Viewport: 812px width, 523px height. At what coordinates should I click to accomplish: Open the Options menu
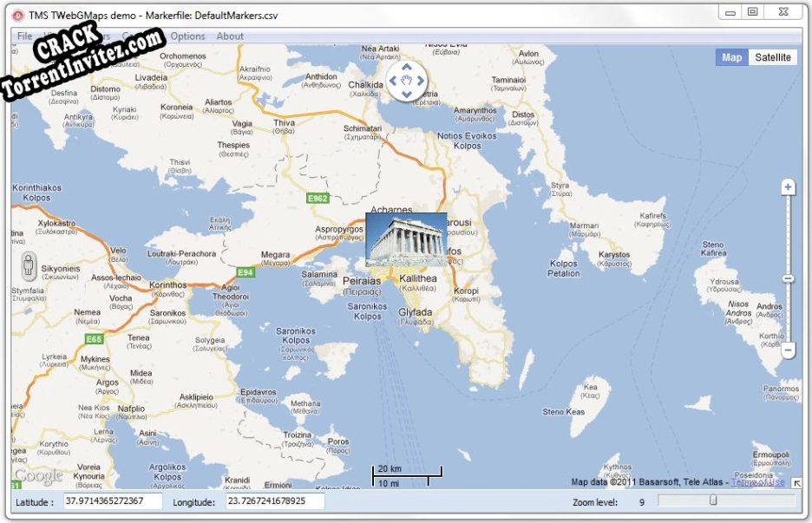(x=187, y=36)
